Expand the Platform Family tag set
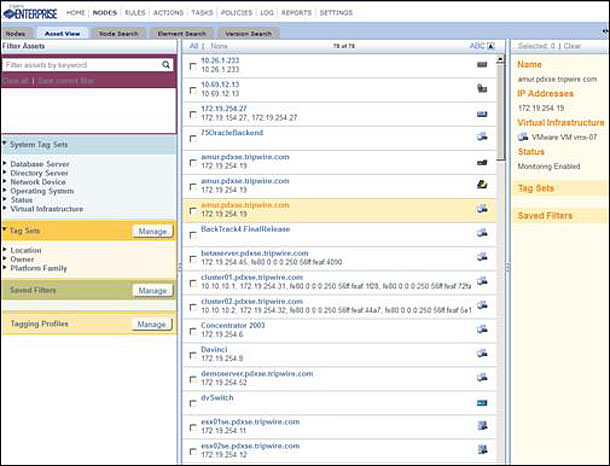 pos(5,267)
